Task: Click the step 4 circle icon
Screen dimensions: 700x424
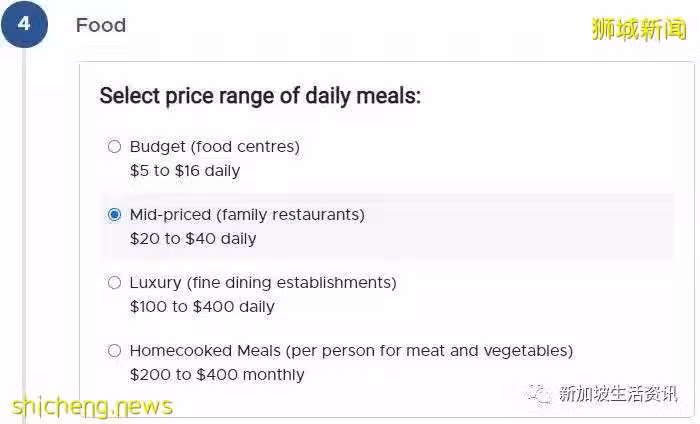Action: click(24, 24)
